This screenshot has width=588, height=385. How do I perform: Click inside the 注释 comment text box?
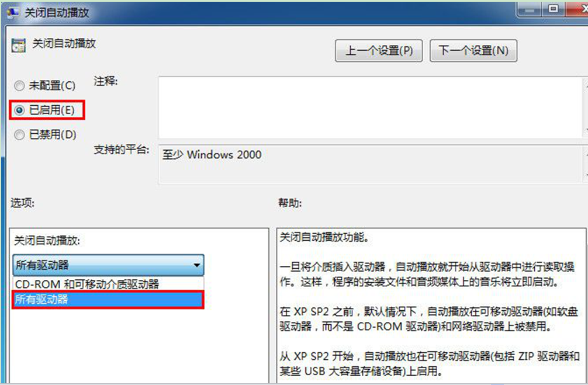(x=371, y=107)
